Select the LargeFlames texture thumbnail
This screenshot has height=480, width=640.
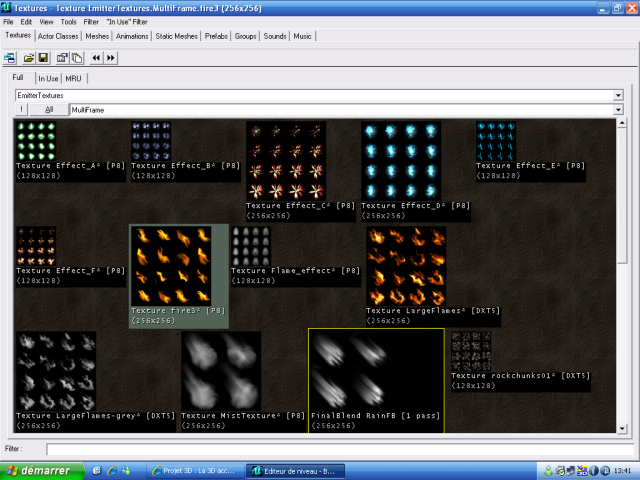tap(406, 266)
